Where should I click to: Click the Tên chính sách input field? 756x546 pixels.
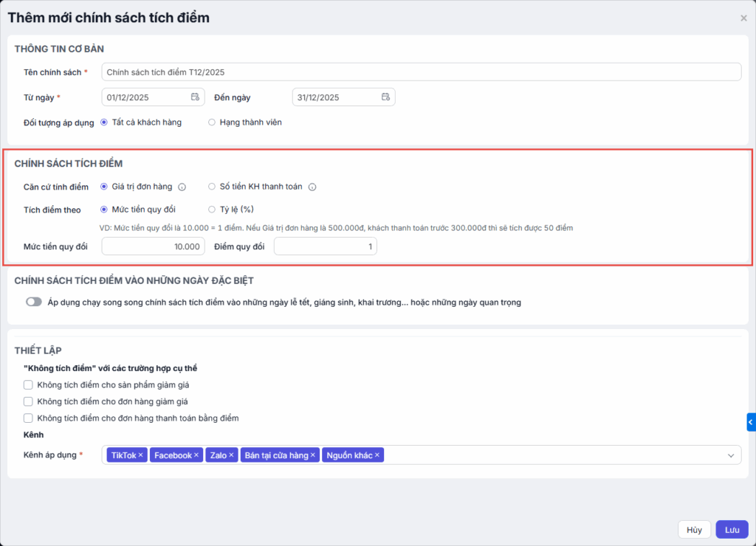click(421, 72)
